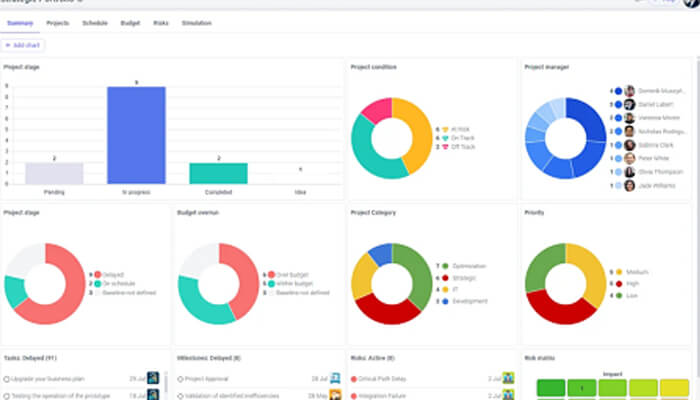Tick the Testing the operation of prototype task
Screen dimensions: 700x400
(x=6, y=396)
